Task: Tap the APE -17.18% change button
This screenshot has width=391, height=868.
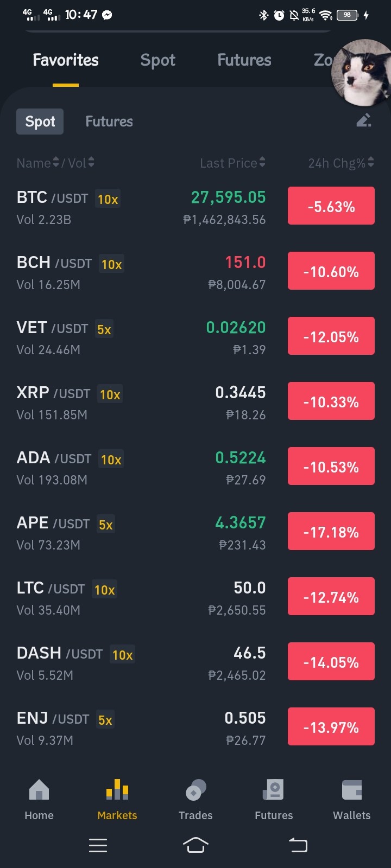Action: click(331, 531)
